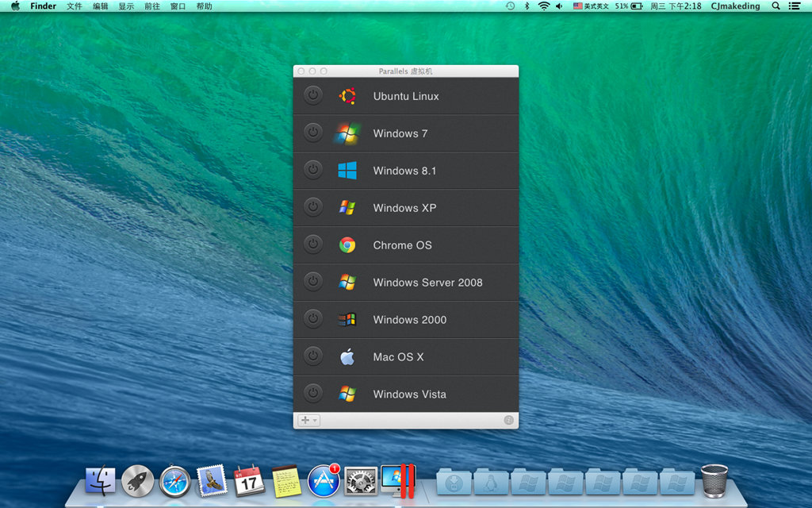Click the Apple icon beside Mac OS X
812x508 pixels.
(x=349, y=357)
